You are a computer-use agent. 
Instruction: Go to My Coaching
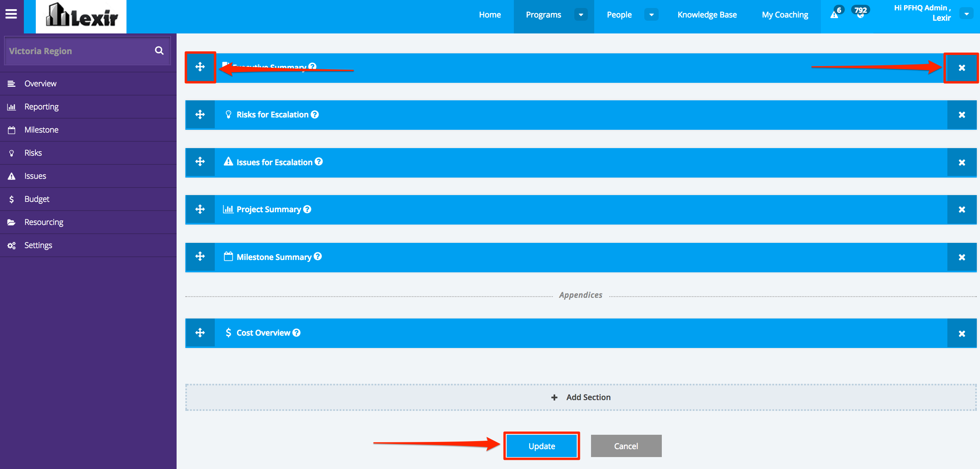coord(785,15)
